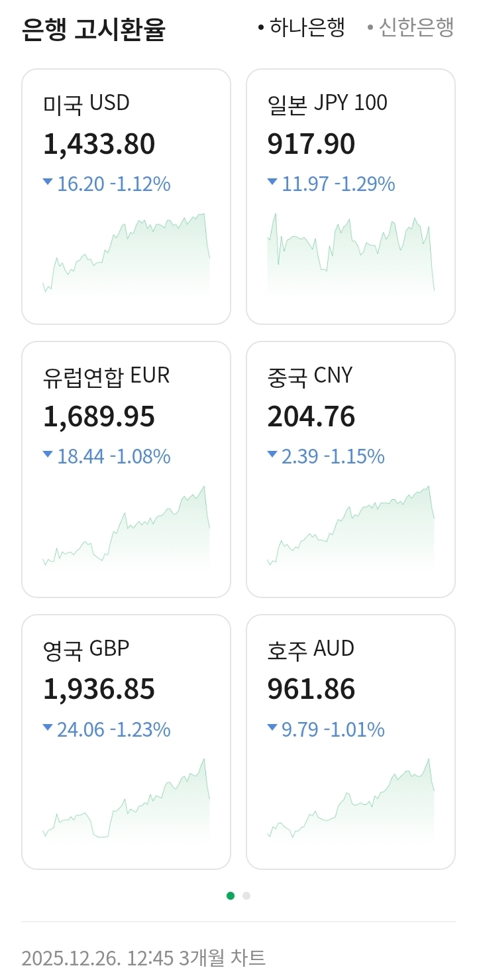Click the USD down-arrow change indicator
The image size is (477, 980).
click(x=48, y=182)
